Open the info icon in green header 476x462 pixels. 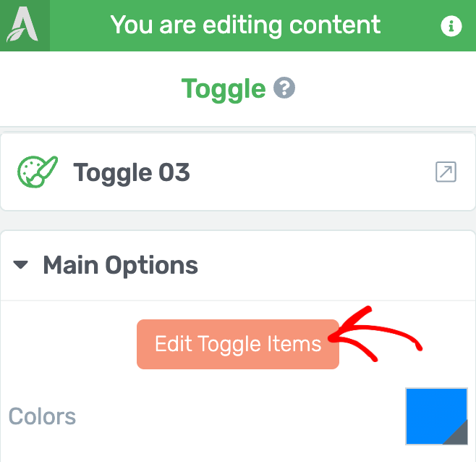coord(451,26)
